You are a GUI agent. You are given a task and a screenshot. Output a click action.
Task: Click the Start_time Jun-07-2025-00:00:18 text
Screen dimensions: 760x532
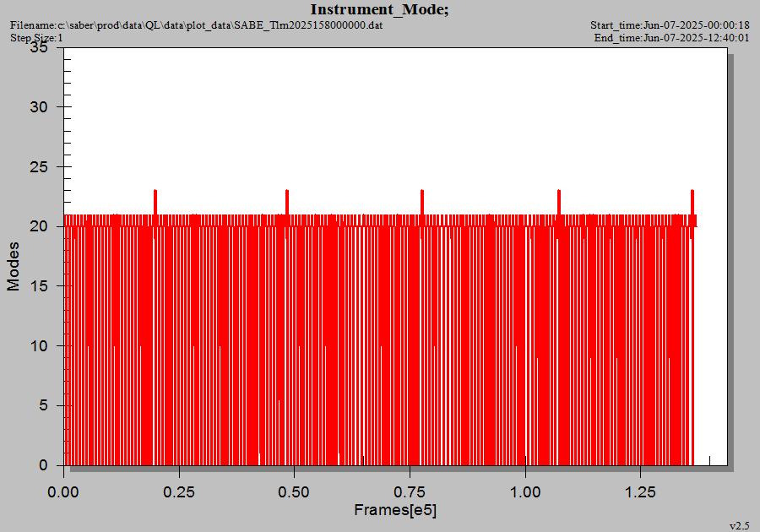click(x=670, y=25)
